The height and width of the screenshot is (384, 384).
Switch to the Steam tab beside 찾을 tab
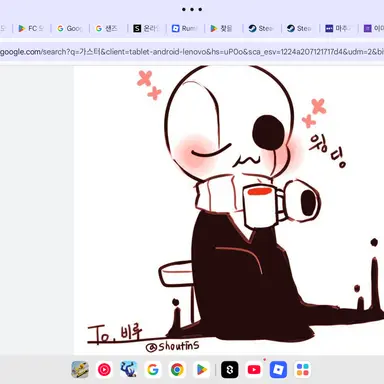(262, 29)
